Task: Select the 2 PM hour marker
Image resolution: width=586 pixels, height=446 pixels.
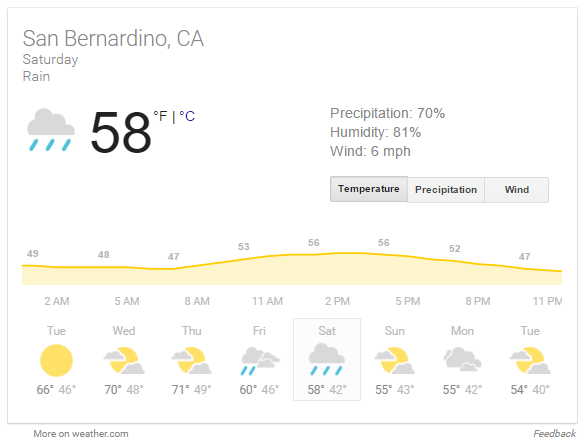Action: (x=337, y=301)
